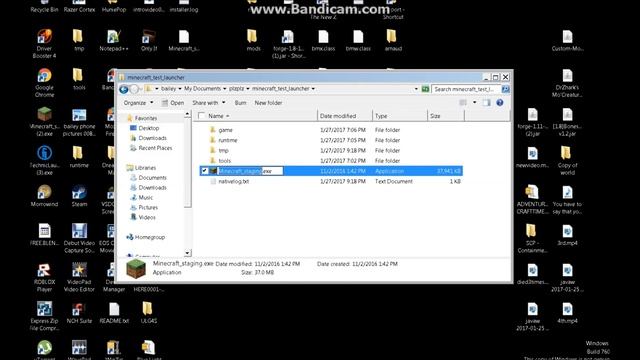Open the README.txt desktop file
Viewport: 640px width, 360px height.
[114, 313]
